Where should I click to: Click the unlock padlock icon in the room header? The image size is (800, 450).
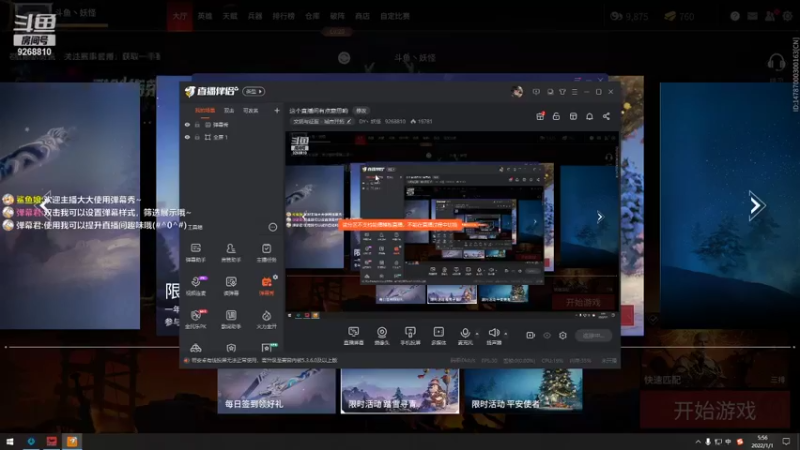[x=556, y=116]
